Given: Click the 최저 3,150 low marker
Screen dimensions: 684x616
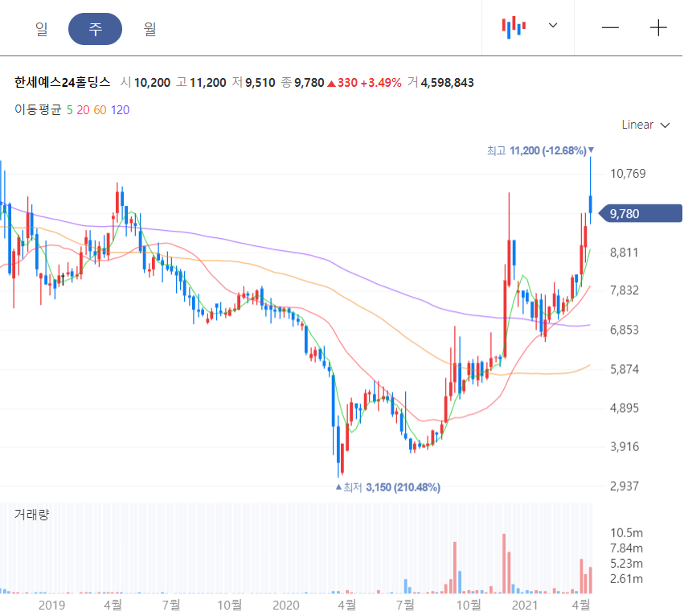Looking at the screenshot, I should (387, 487).
